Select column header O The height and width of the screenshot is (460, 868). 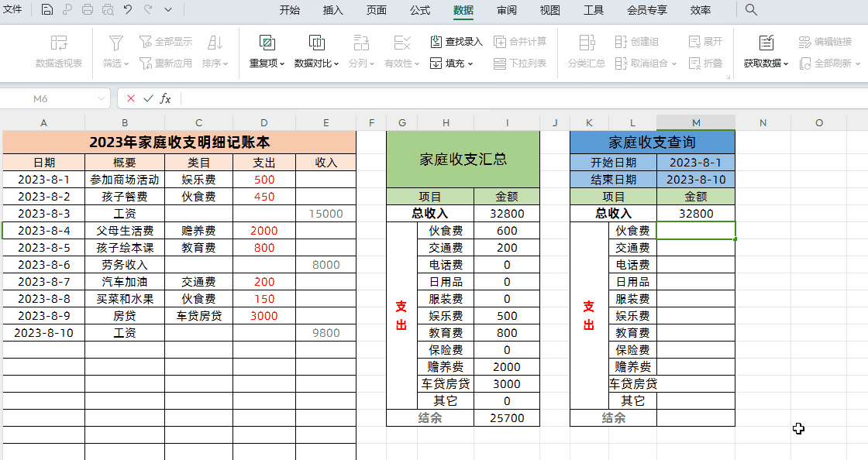coord(818,122)
